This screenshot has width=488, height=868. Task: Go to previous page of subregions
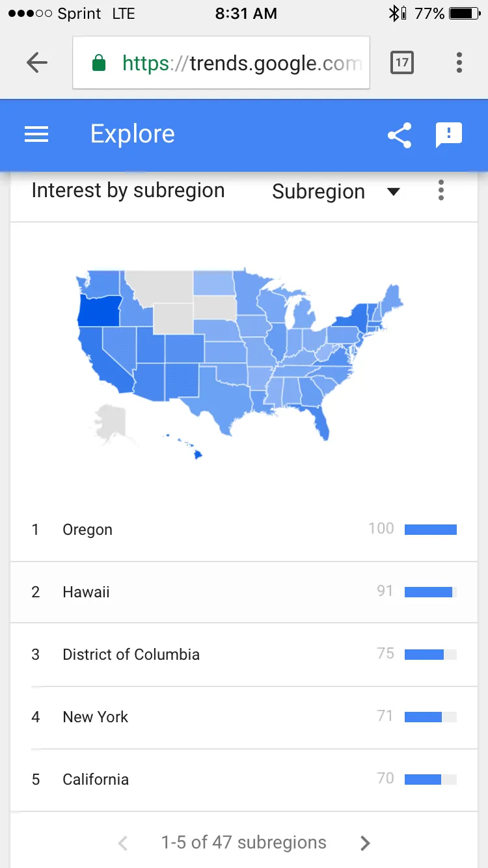[122, 843]
